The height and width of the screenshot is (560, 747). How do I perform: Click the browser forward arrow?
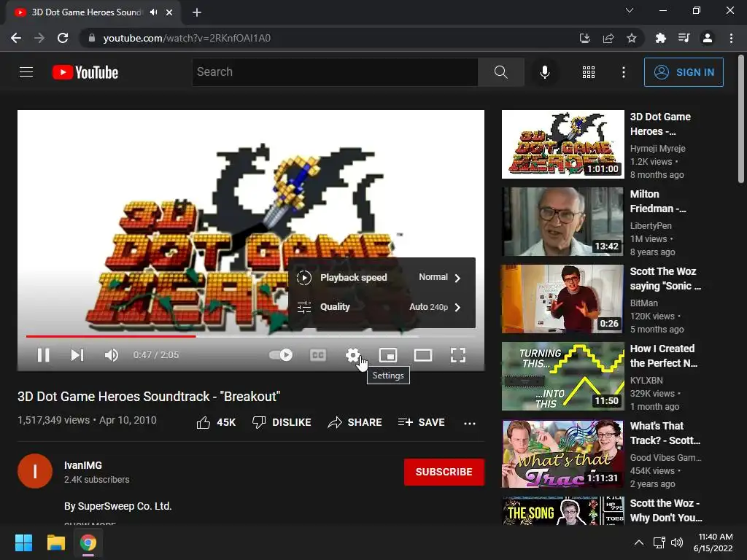tap(39, 38)
